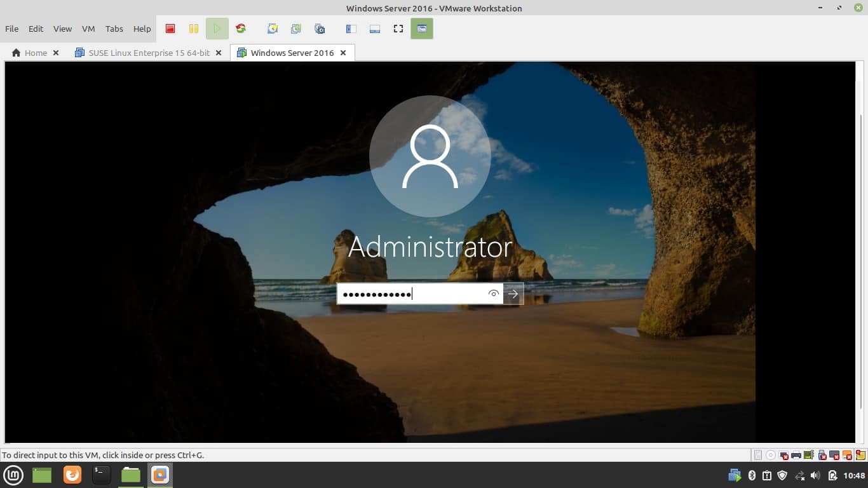
Task: Open the Bluetooth tray icon
Action: click(752, 475)
